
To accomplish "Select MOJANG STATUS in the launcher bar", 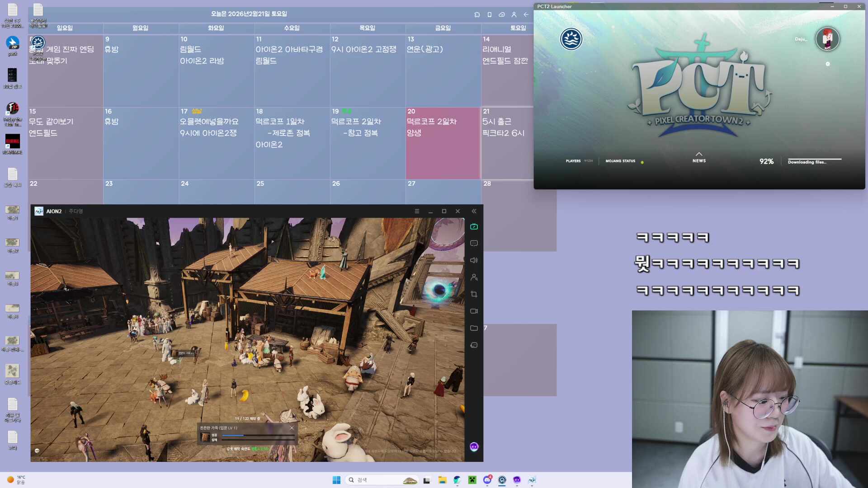I will [620, 161].
